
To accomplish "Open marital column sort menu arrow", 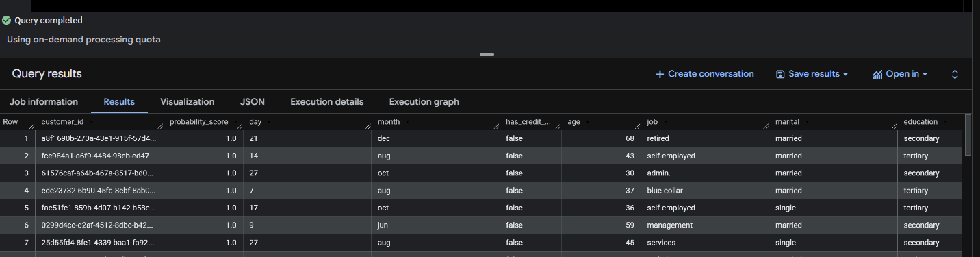I will [x=807, y=122].
